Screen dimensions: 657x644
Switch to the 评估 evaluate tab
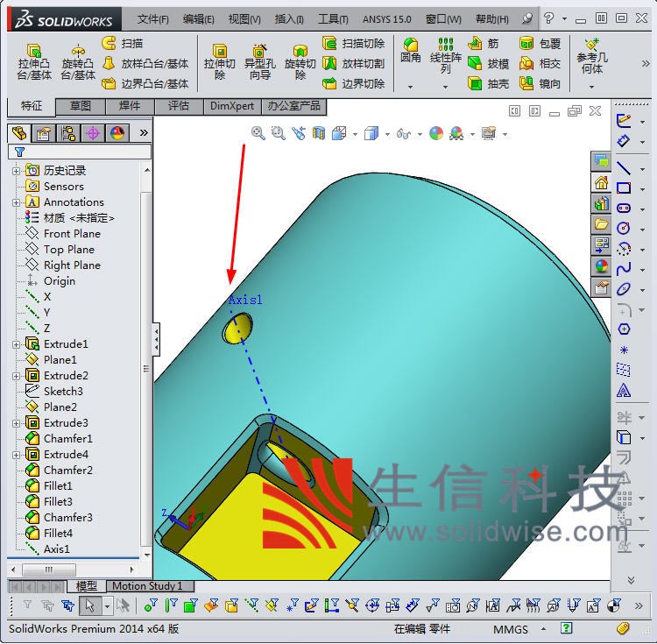[x=179, y=106]
